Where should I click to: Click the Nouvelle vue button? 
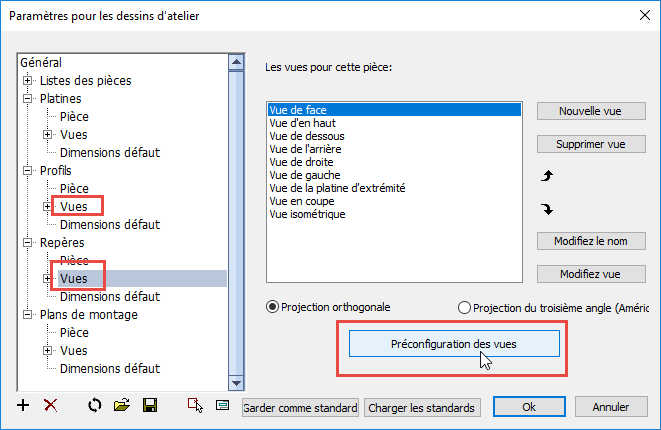[x=591, y=111]
